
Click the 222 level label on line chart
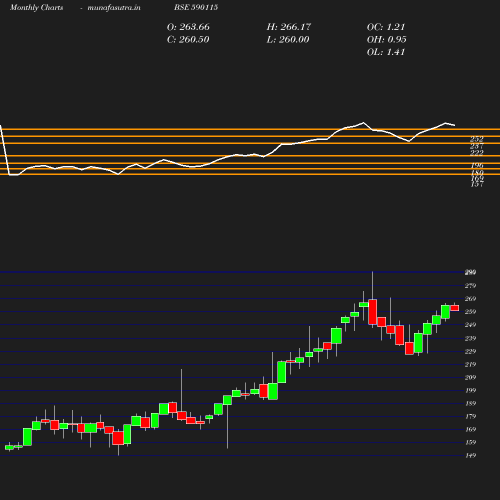point(477,153)
